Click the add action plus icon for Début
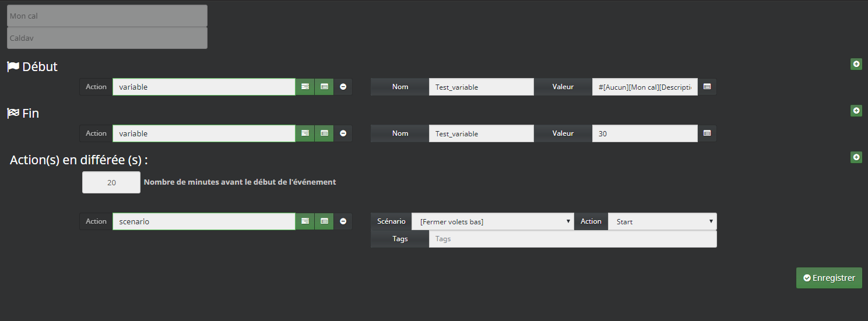Viewport: 868px width, 321px height. (x=856, y=64)
